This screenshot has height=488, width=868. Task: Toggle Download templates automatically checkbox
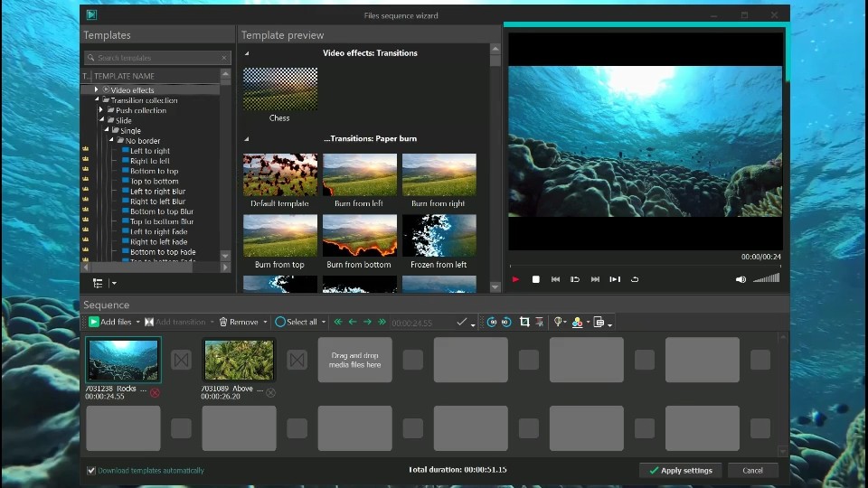91,471
